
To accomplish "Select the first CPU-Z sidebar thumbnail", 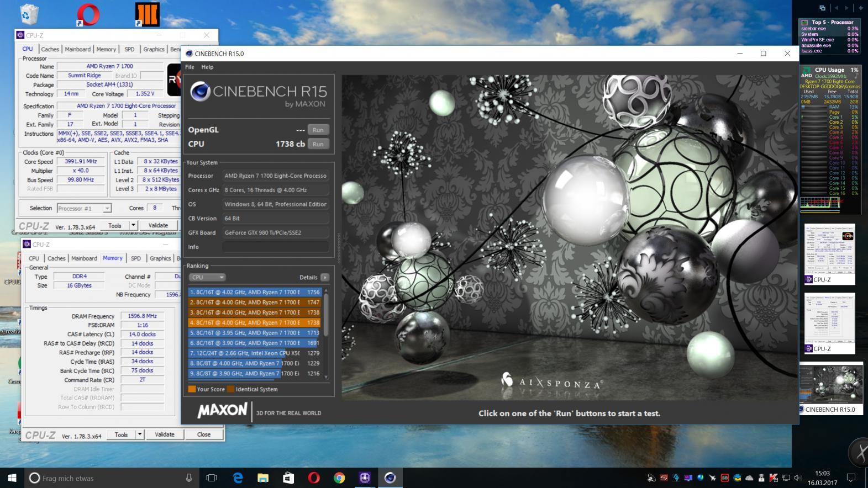I will [829, 254].
